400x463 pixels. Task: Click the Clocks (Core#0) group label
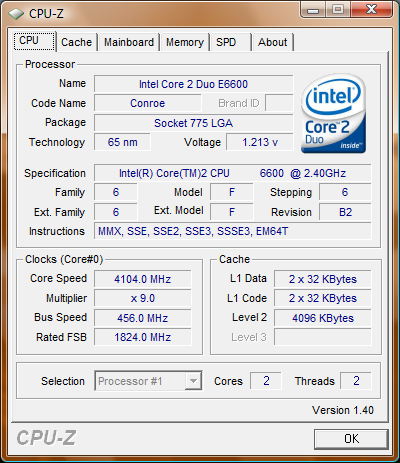point(64,259)
